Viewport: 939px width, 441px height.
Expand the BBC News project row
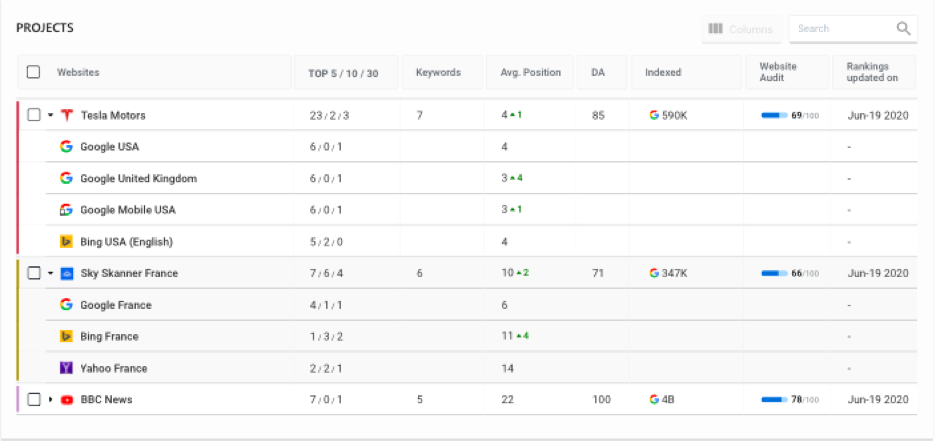[x=50, y=400]
